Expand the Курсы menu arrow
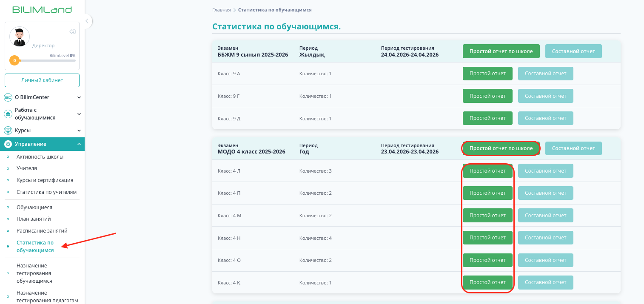The width and height of the screenshot is (644, 304). coord(79,131)
